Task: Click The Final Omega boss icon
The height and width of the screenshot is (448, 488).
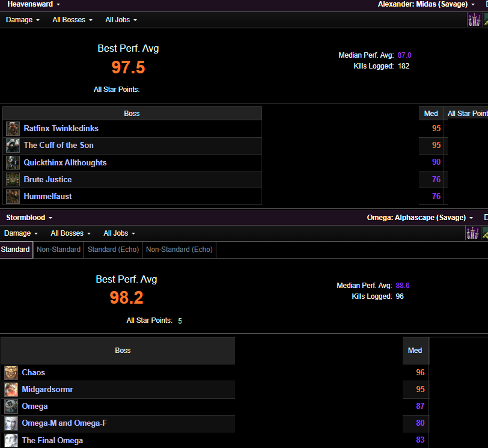Action: click(11, 440)
